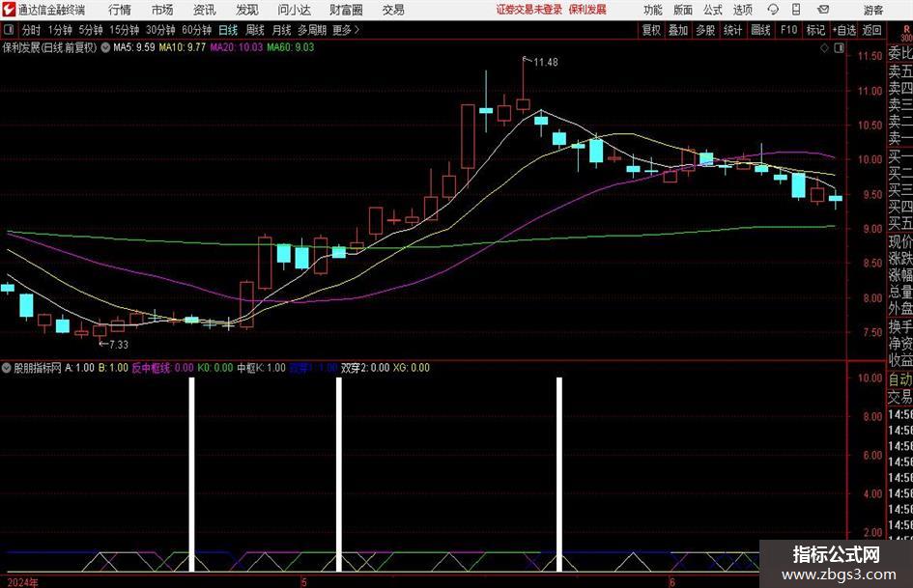Open the 公式 menu

click(713, 10)
